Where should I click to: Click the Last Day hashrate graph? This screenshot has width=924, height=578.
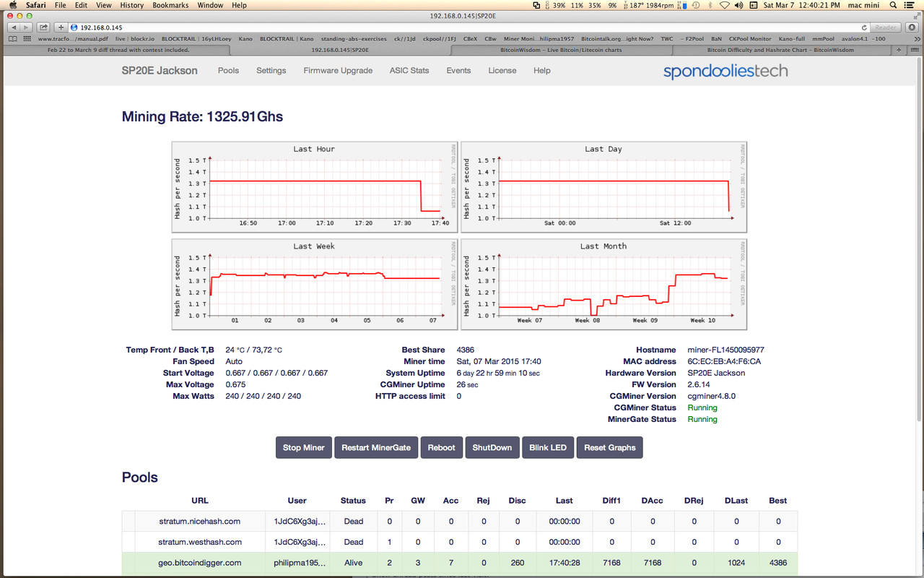coord(603,186)
